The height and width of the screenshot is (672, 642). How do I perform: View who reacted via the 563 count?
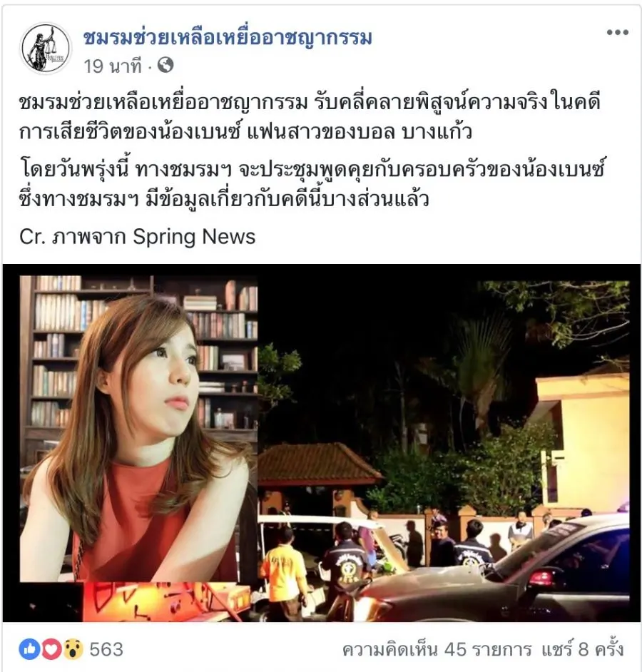[106, 650]
